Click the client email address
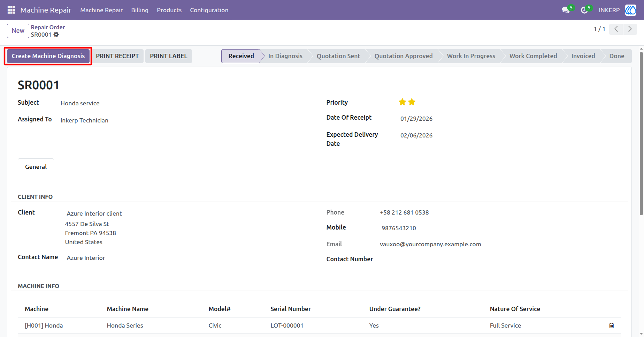Image resolution: width=644 pixels, height=337 pixels. tap(430, 244)
